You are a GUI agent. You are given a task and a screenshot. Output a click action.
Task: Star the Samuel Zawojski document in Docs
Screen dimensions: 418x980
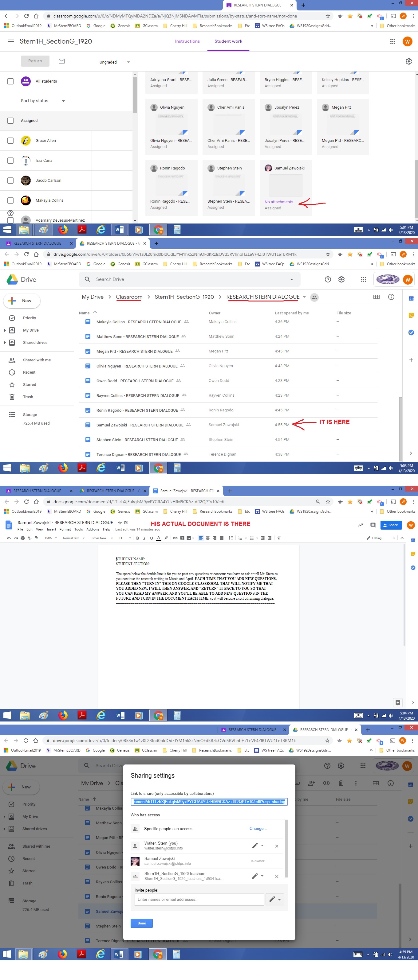pos(120,523)
